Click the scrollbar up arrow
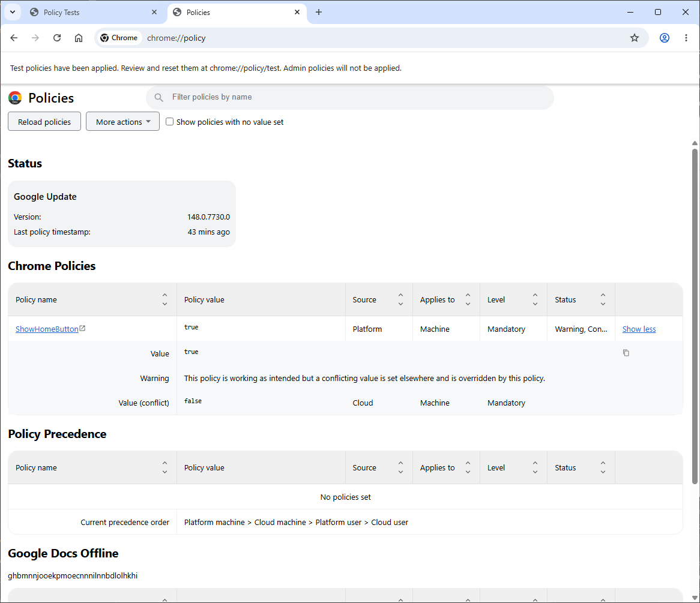The width and height of the screenshot is (700, 603). [695, 143]
